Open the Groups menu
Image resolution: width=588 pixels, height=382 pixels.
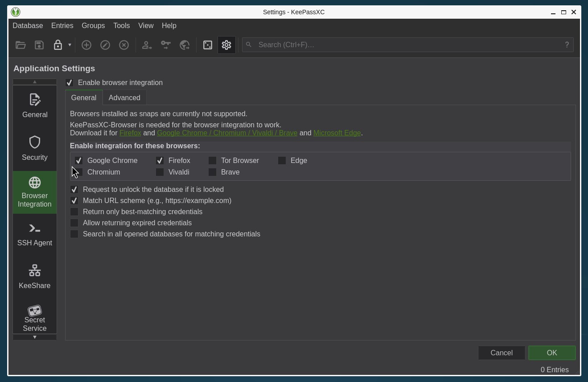tap(93, 26)
